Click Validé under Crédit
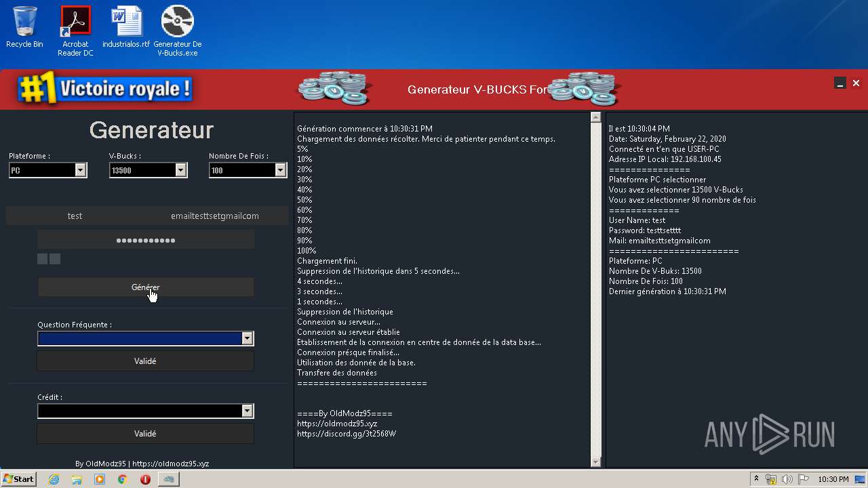Image resolution: width=868 pixels, height=488 pixels. click(146, 434)
